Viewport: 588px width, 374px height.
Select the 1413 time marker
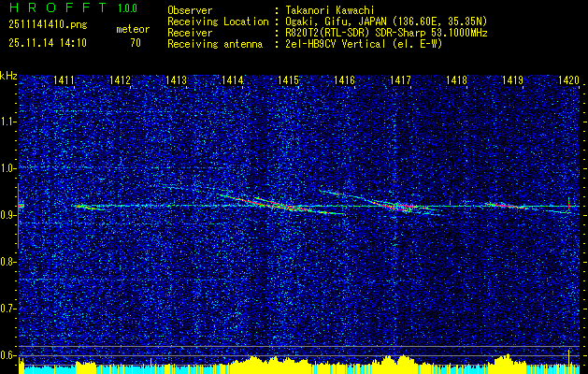[x=177, y=81]
